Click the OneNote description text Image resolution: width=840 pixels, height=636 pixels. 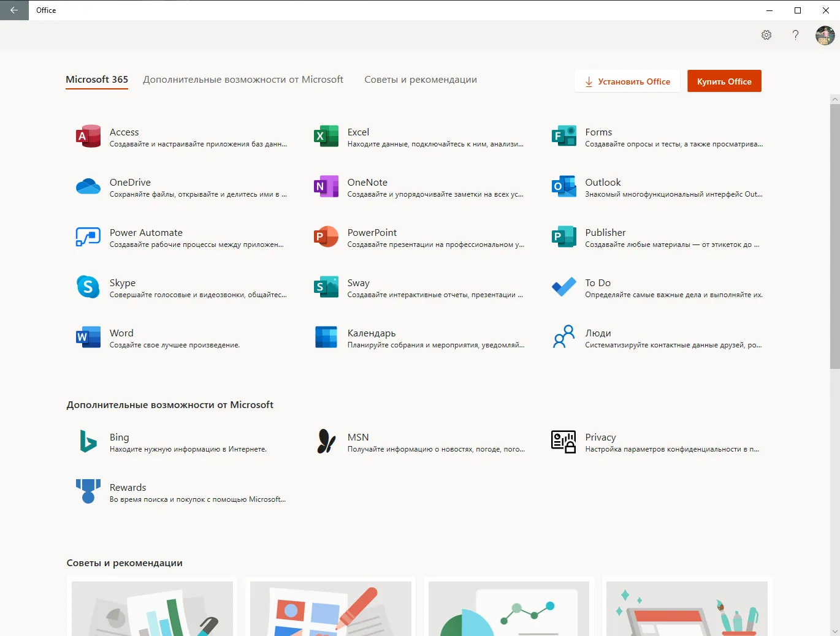click(x=435, y=194)
